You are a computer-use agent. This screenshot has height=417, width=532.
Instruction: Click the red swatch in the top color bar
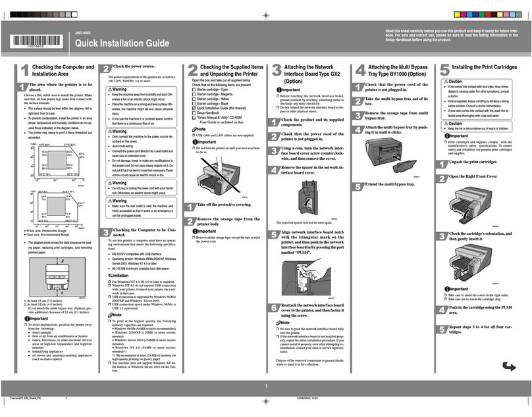pyautogui.click(x=487, y=14)
